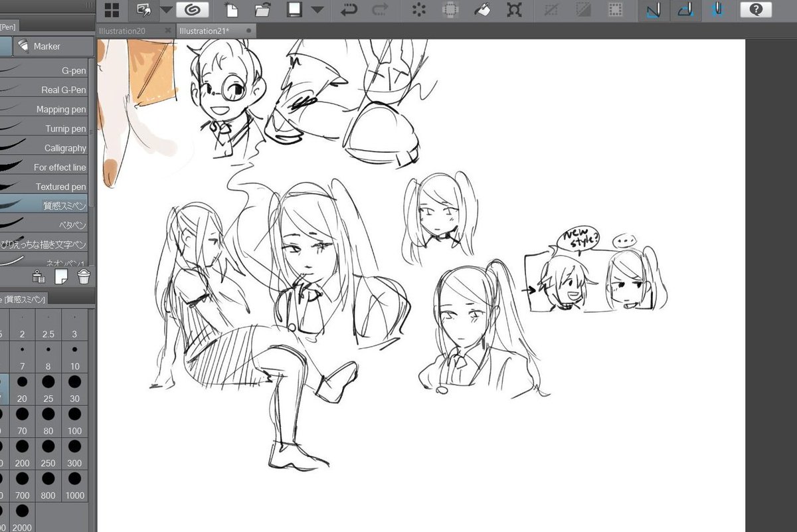The image size is (797, 532).
Task: Choose brush size 300
Action: click(74, 453)
